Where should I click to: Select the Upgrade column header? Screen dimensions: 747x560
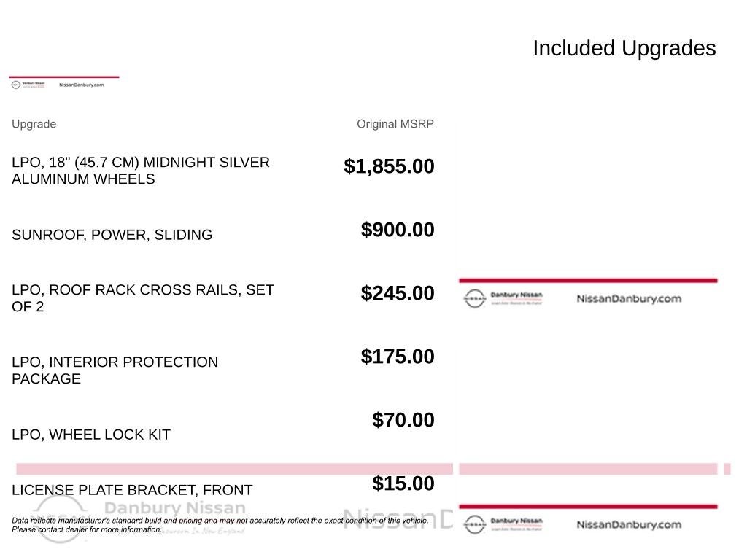point(34,124)
